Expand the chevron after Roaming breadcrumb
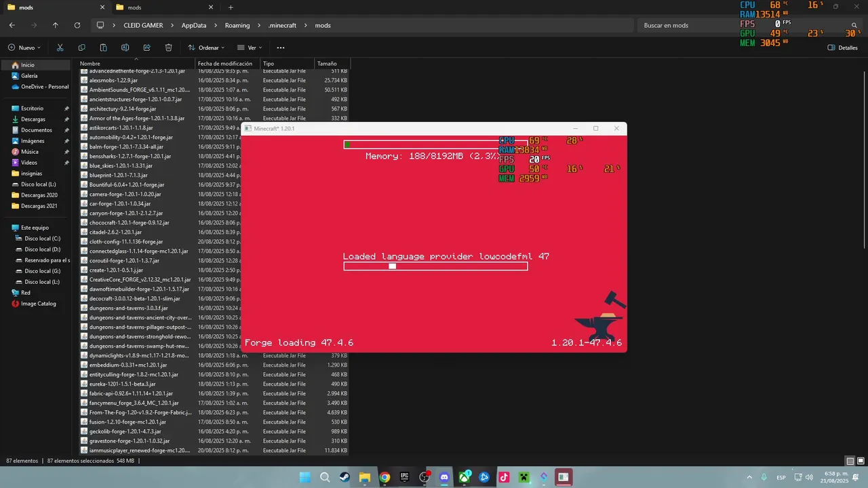This screenshot has width=868, height=488. click(259, 25)
